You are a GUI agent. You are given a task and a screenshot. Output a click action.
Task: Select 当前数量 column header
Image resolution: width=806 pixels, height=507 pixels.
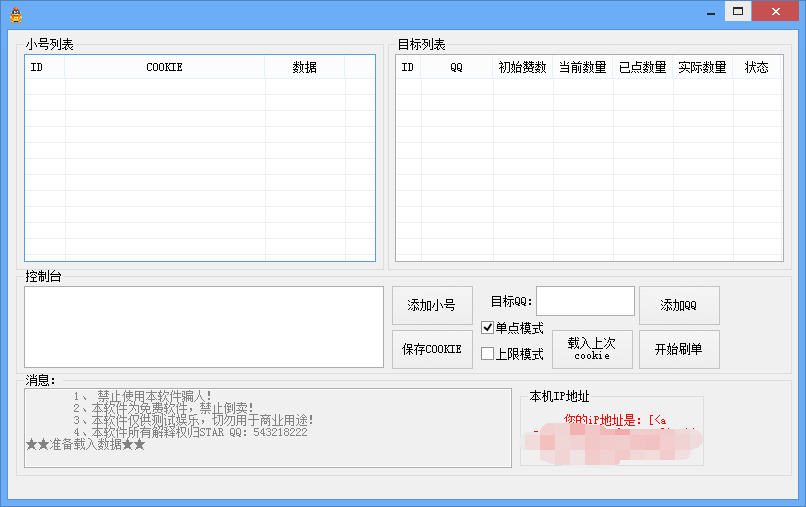[x=582, y=67]
